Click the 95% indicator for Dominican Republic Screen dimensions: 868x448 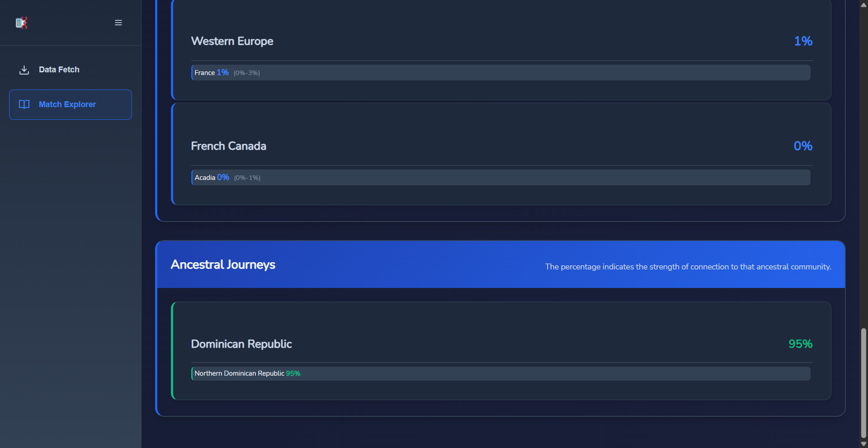800,344
